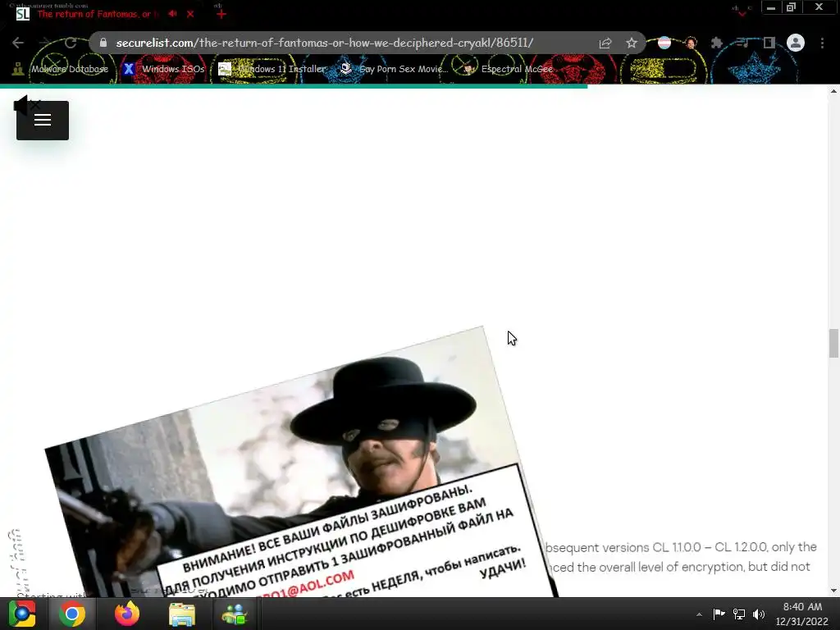Open File Explorer from the taskbar
840x630 pixels.
181,614
